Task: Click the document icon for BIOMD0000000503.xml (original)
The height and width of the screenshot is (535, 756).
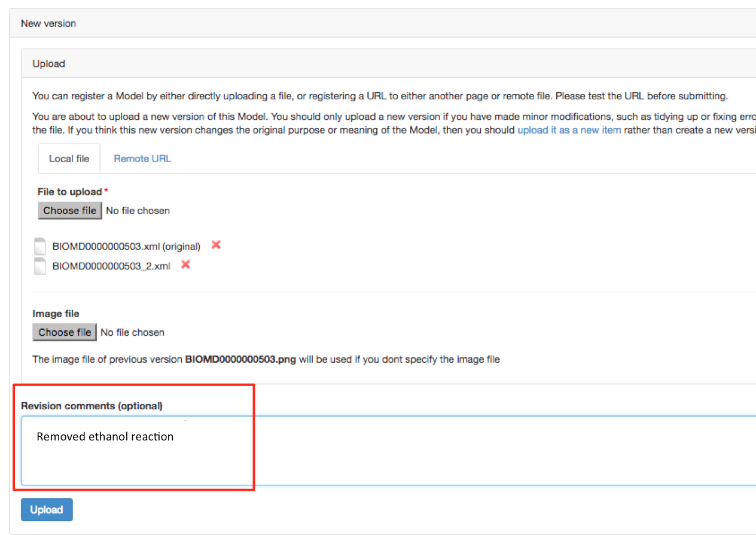Action: click(x=40, y=247)
